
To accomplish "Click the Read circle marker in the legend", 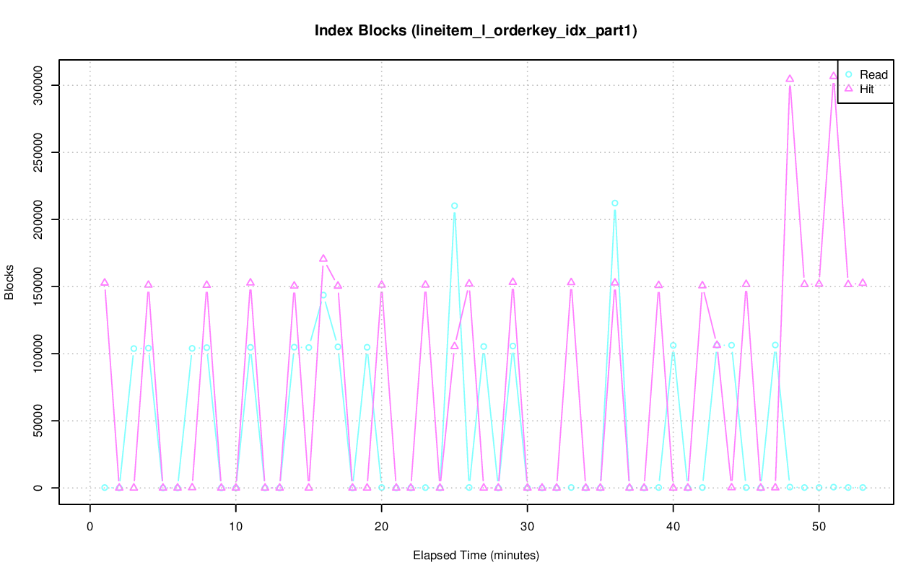I will point(849,74).
